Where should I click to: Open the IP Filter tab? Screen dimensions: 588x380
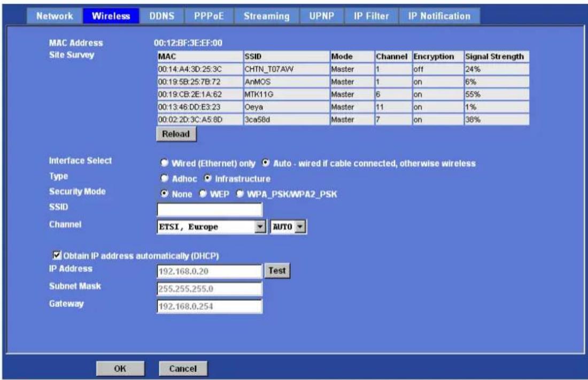pos(372,16)
